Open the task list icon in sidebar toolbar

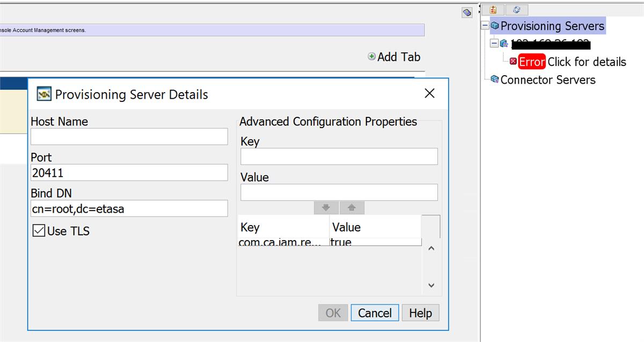click(493, 10)
